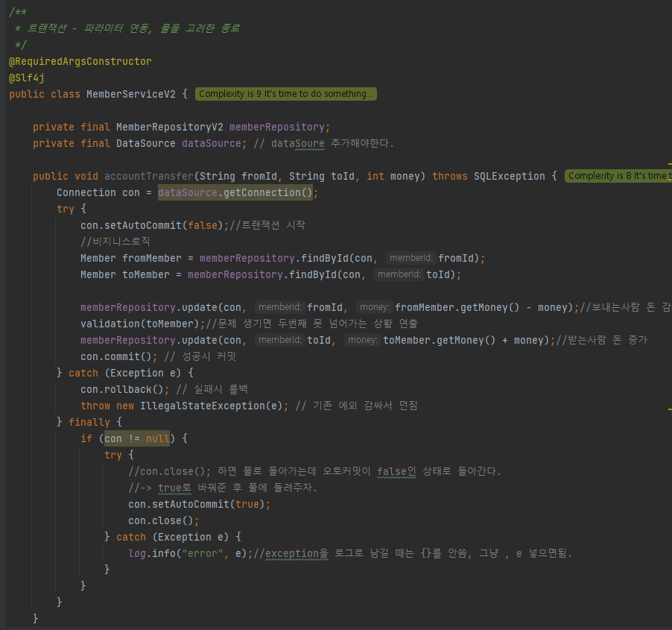The width and height of the screenshot is (672, 630).
Task: Click the 'throws' keyword in the method signature
Action: [449, 176]
